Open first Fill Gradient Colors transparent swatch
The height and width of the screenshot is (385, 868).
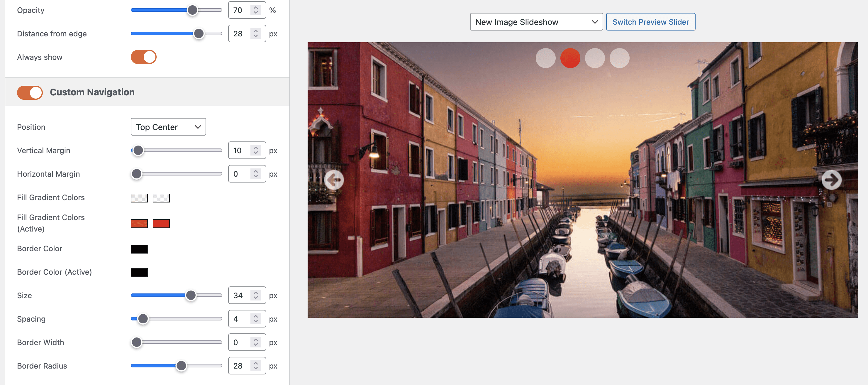[x=139, y=198]
